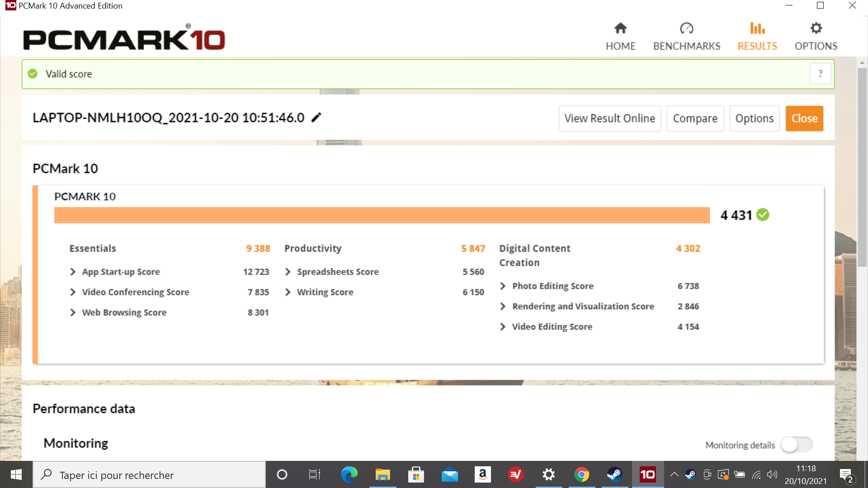This screenshot has width=868, height=488.
Task: Click the pencil icon to rename result
Action: 316,117
